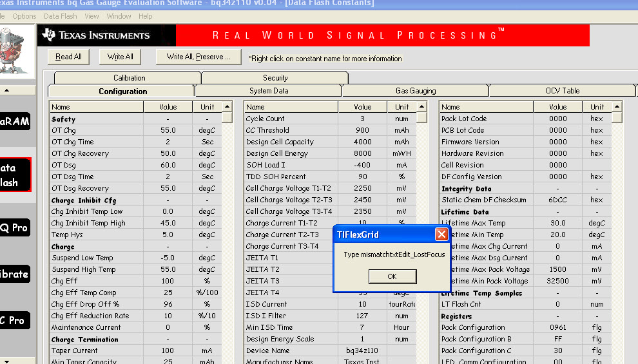The width and height of the screenshot is (638, 364).
Task: Click the sidebar scroll-down arrow
Action: 7,361
